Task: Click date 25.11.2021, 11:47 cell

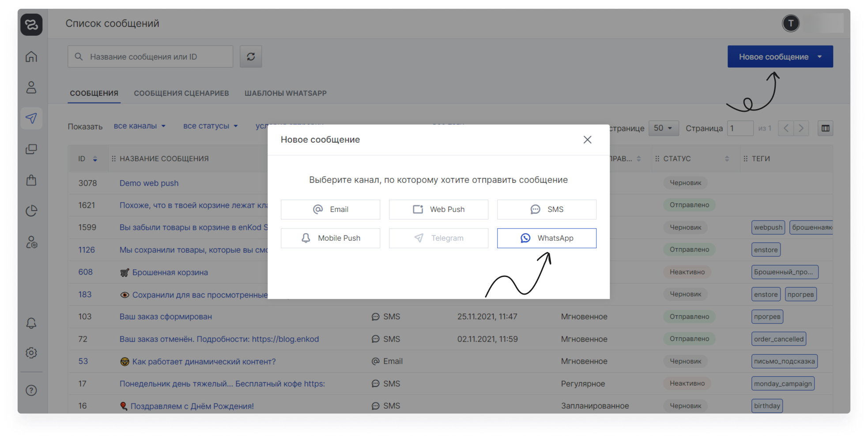Action: click(x=487, y=317)
